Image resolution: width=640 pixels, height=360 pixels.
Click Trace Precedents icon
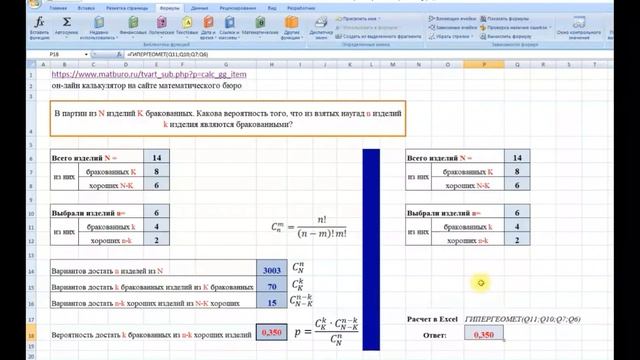pyautogui.click(x=432, y=19)
